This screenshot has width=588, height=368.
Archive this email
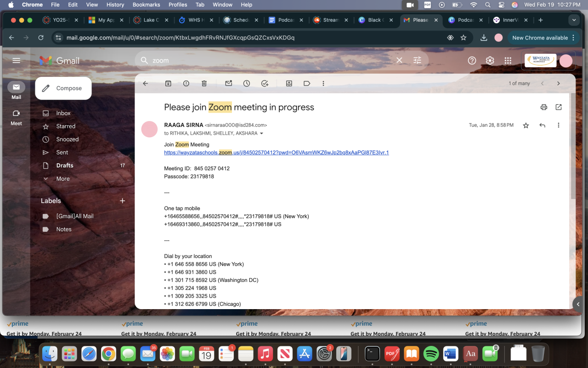point(168,83)
